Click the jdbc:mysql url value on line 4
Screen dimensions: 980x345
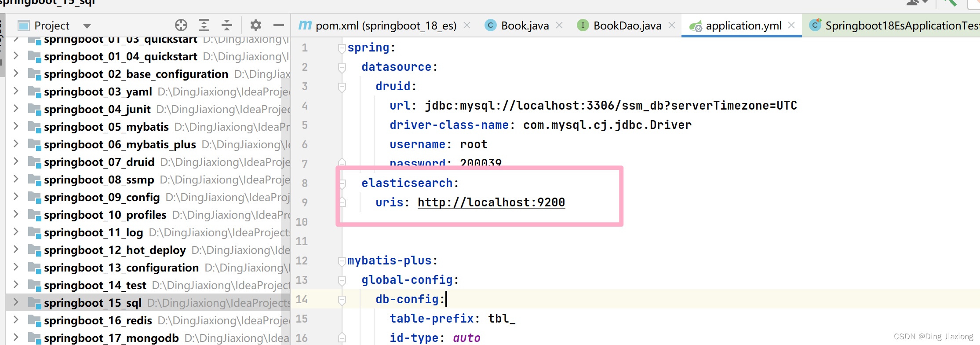611,106
